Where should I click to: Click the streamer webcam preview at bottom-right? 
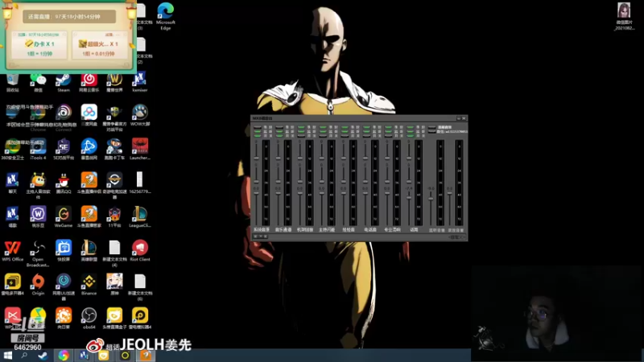tap(556, 314)
